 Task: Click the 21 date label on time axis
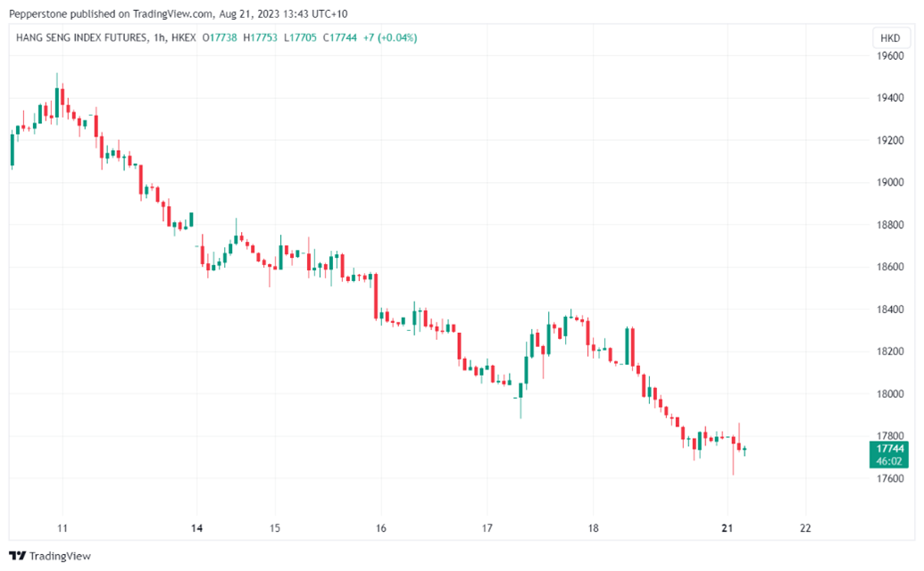point(728,528)
